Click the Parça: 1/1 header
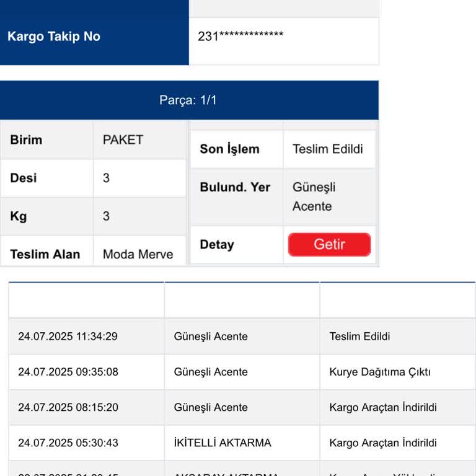 click(189, 100)
